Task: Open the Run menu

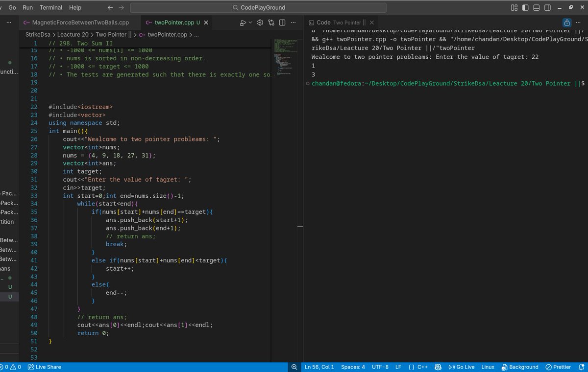Action: pyautogui.click(x=28, y=7)
